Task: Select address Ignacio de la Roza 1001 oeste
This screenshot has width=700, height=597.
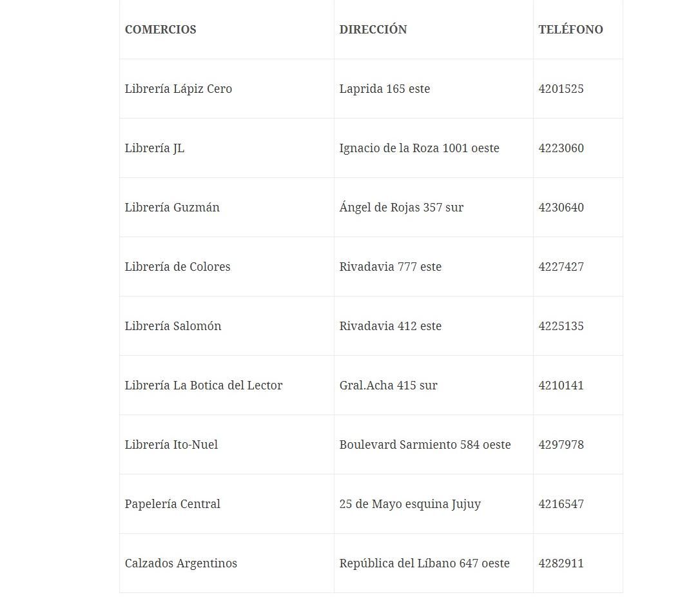Action: point(420,148)
